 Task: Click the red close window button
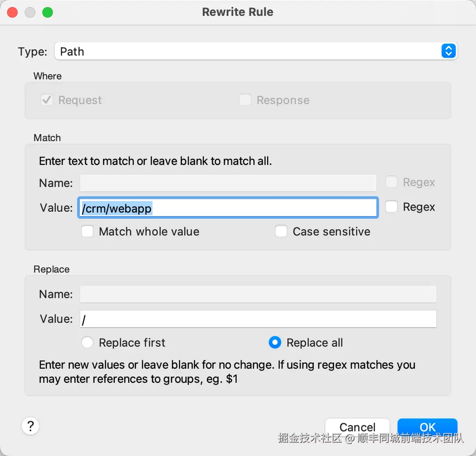[12, 12]
